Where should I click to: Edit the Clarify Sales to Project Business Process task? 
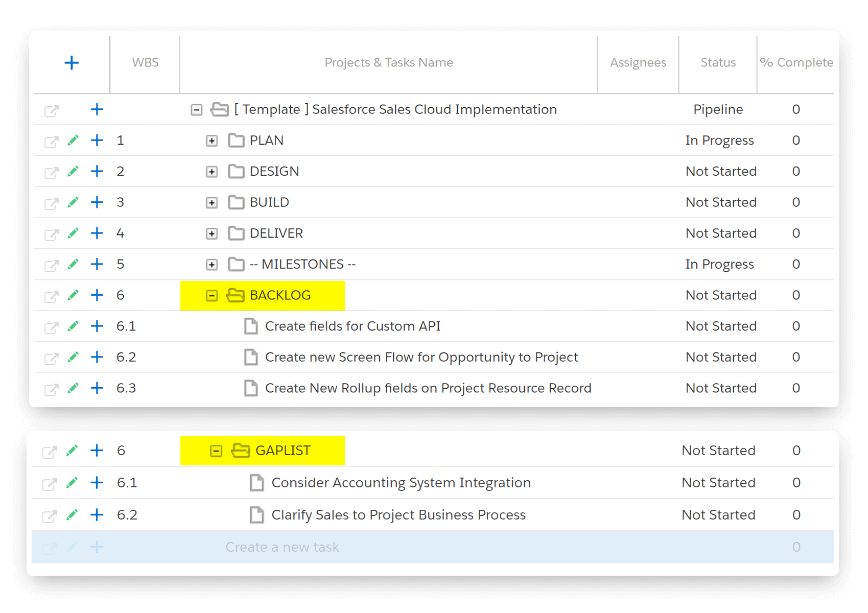pyautogui.click(x=72, y=515)
